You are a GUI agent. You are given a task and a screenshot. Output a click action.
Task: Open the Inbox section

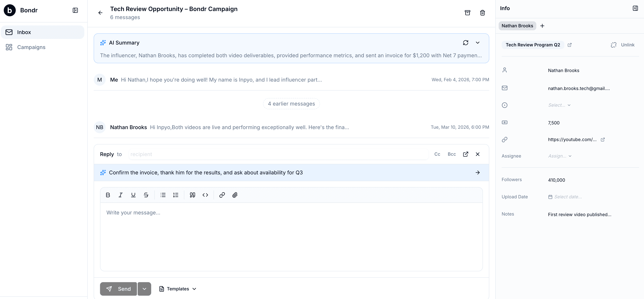coord(24,32)
